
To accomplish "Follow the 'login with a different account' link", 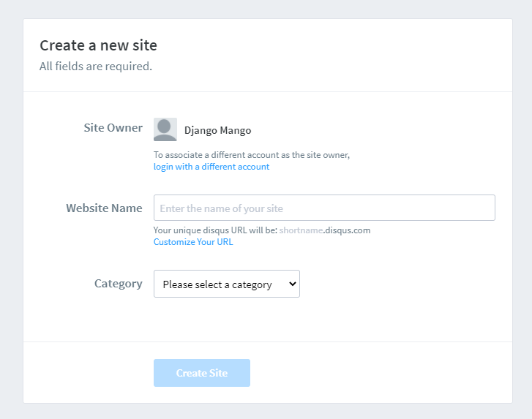I will [x=211, y=167].
